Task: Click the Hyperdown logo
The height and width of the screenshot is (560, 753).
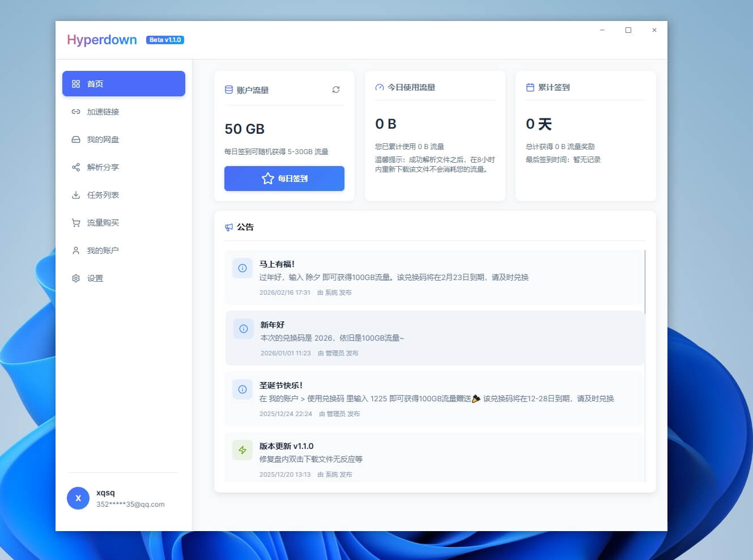Action: point(101,40)
